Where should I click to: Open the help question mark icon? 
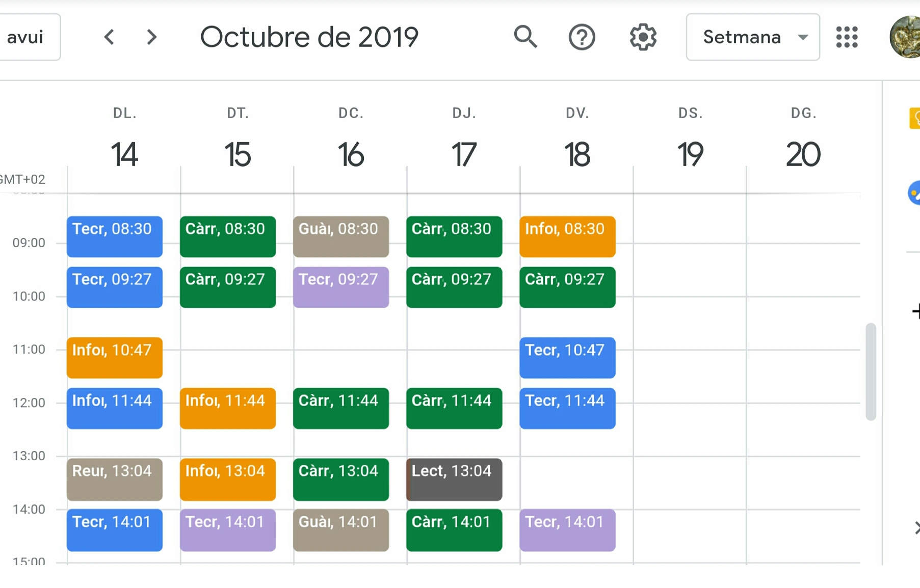pos(582,37)
